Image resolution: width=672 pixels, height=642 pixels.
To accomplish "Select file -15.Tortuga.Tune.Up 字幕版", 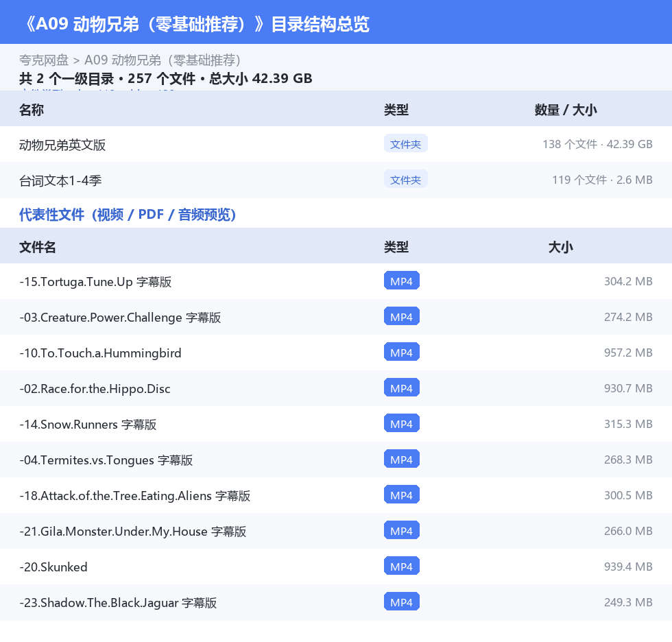I will pos(95,282).
